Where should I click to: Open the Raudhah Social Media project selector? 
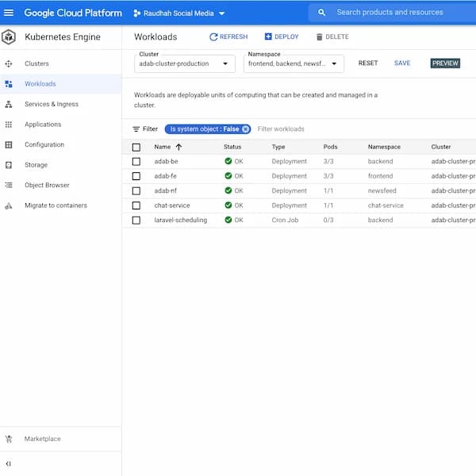coord(179,13)
